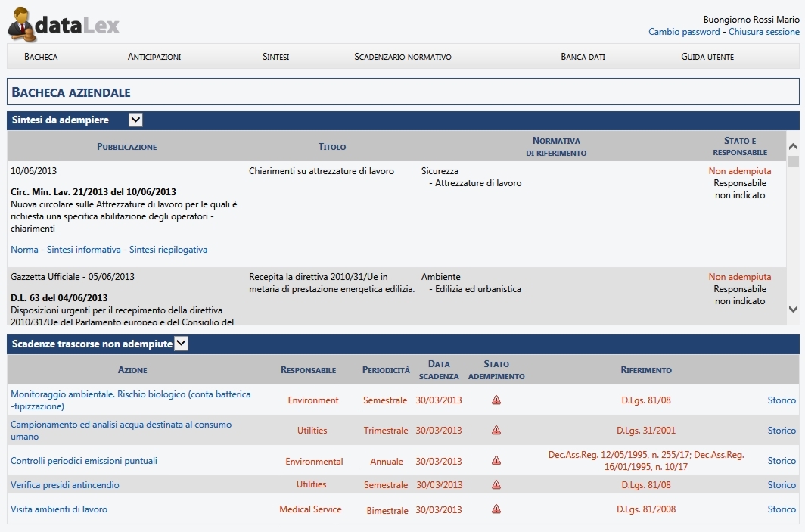This screenshot has height=532, width=805.
Task: Click the Buongiorno Rossi Mario greeting
Action: tap(751, 20)
